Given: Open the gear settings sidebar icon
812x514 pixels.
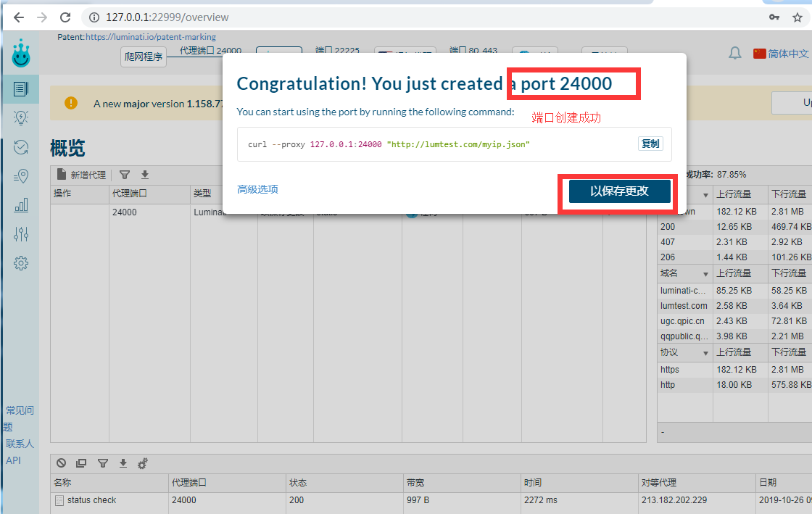Looking at the screenshot, I should click(x=21, y=263).
